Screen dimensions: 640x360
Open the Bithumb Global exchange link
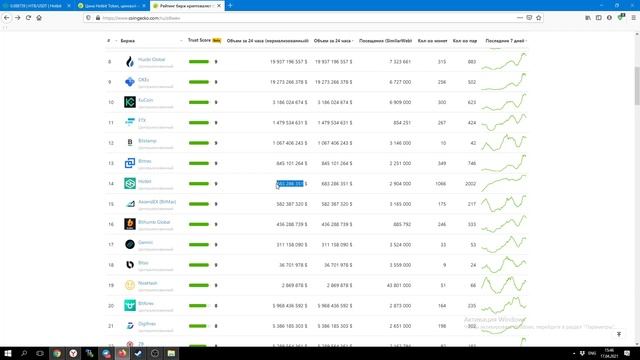154,222
